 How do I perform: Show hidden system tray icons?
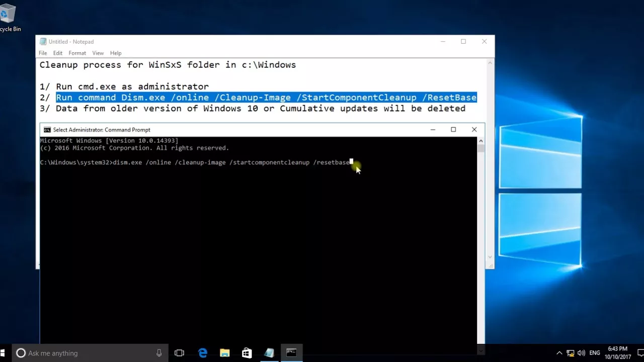tap(559, 353)
